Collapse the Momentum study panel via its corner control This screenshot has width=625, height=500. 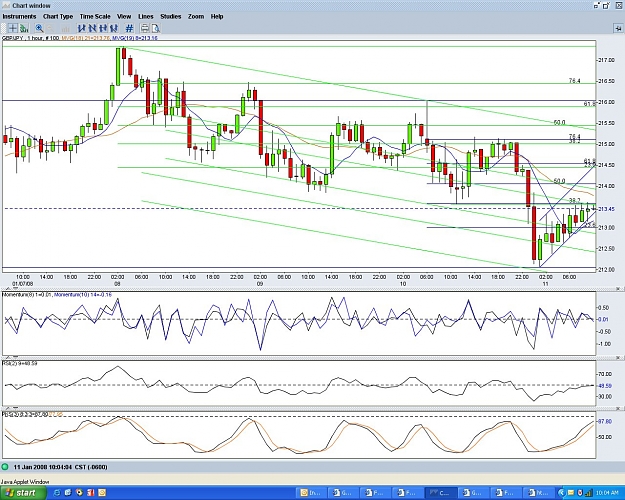(618, 288)
